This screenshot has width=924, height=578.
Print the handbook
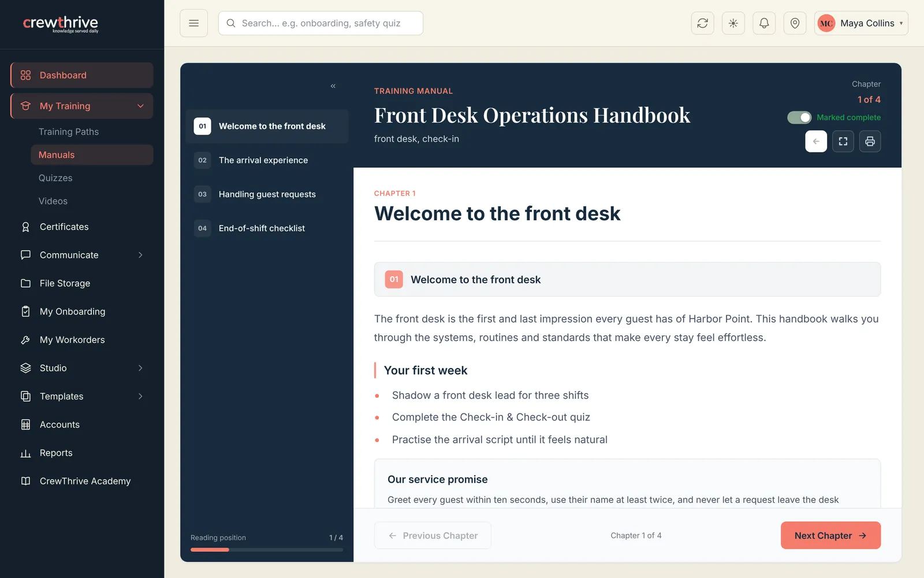tap(870, 142)
